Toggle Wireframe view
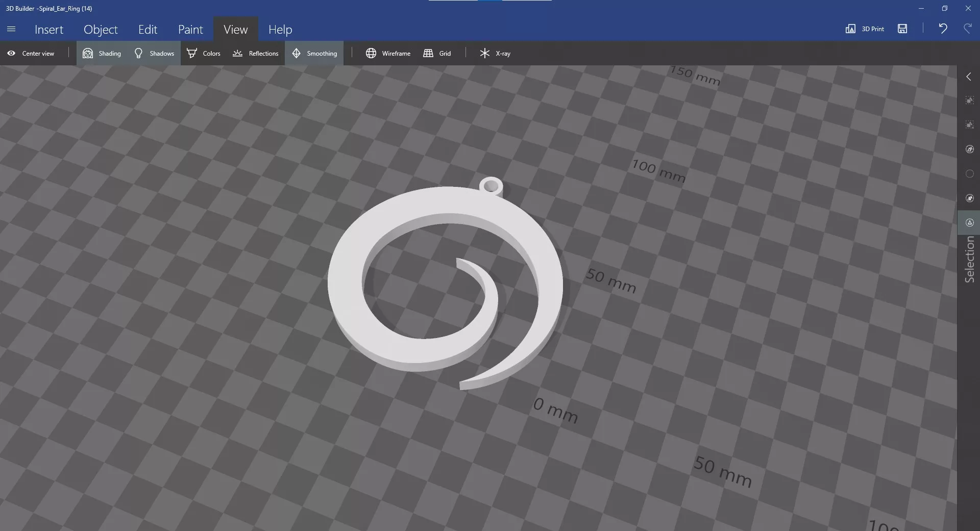Image resolution: width=980 pixels, height=531 pixels. click(388, 53)
